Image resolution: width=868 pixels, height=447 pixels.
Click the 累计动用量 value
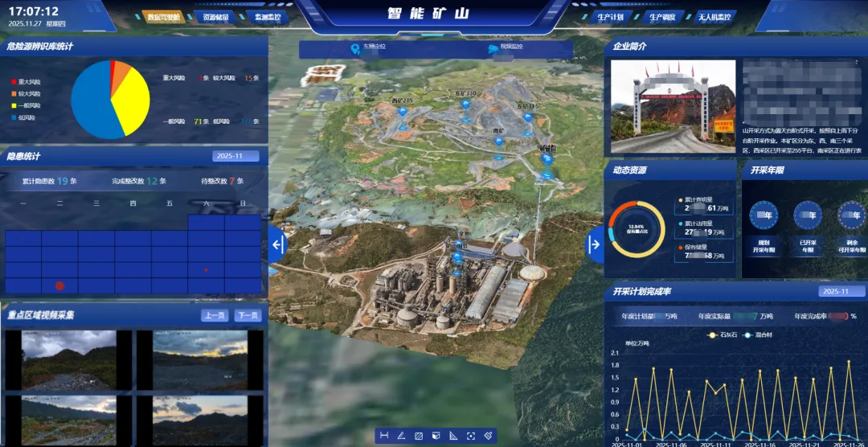click(x=703, y=232)
